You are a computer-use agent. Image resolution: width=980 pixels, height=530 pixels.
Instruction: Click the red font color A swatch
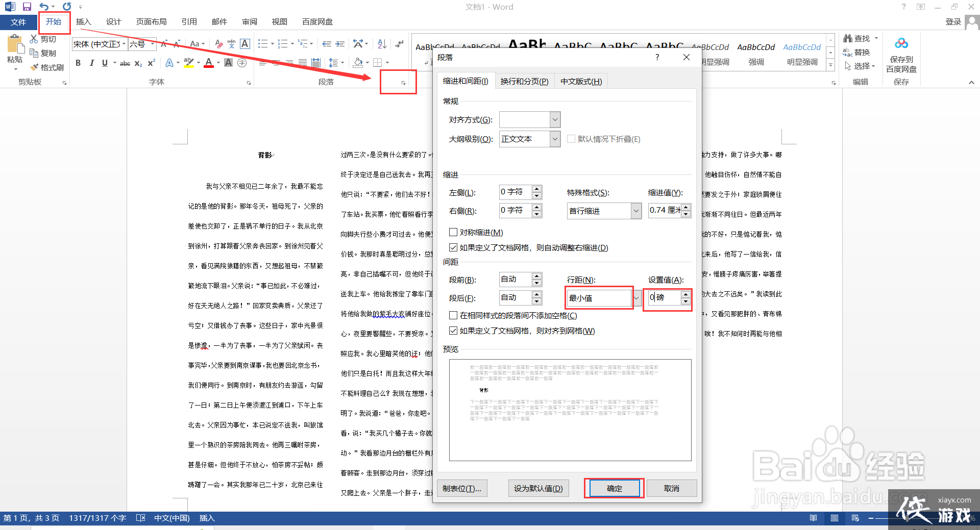209,63
